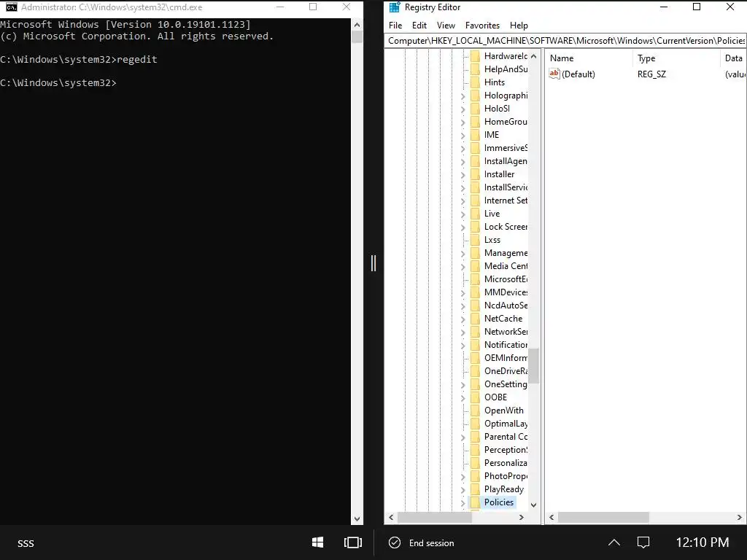Click the Data column header
This screenshot has height=560, width=747.
733,58
